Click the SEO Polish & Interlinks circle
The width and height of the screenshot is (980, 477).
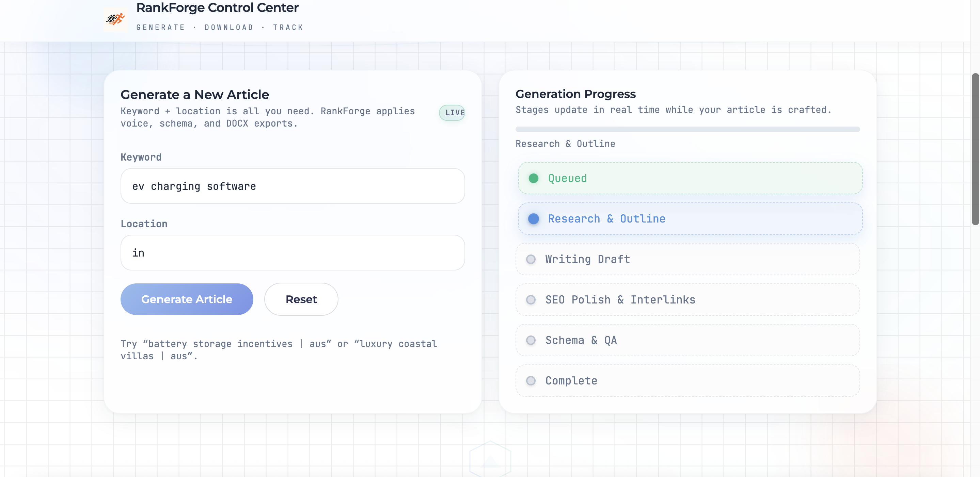531,300
